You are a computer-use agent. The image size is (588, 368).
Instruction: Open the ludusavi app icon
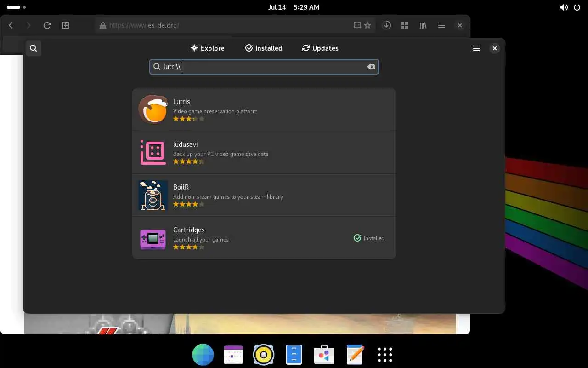(x=153, y=152)
